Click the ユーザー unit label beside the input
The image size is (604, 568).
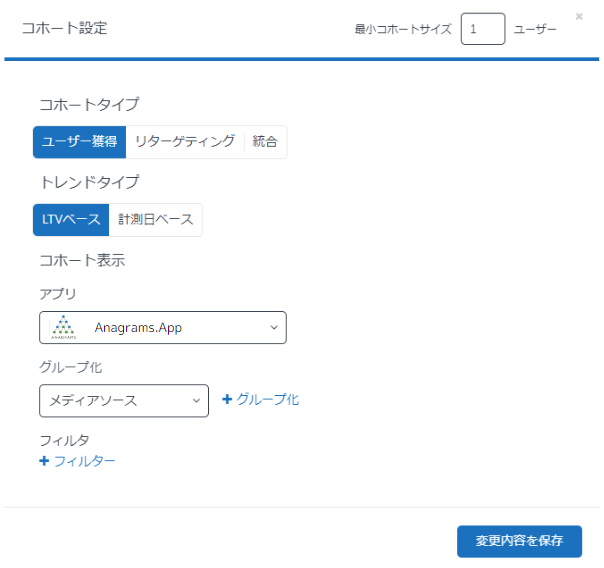pos(535,30)
